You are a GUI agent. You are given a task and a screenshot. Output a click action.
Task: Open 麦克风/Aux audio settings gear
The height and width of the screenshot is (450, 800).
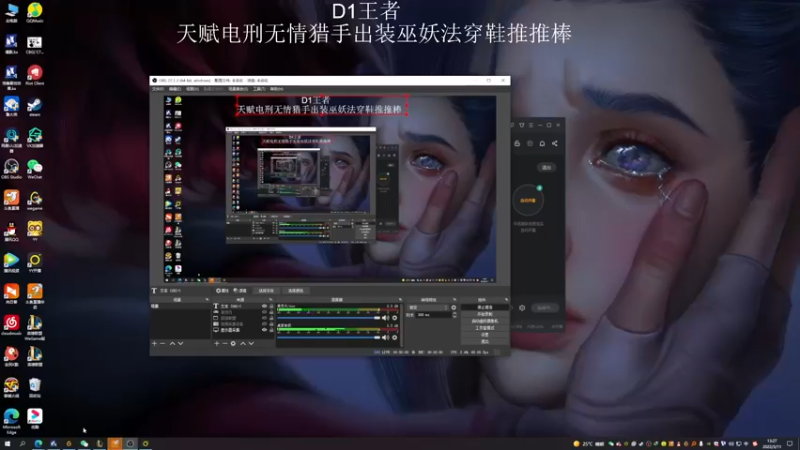pos(394,318)
